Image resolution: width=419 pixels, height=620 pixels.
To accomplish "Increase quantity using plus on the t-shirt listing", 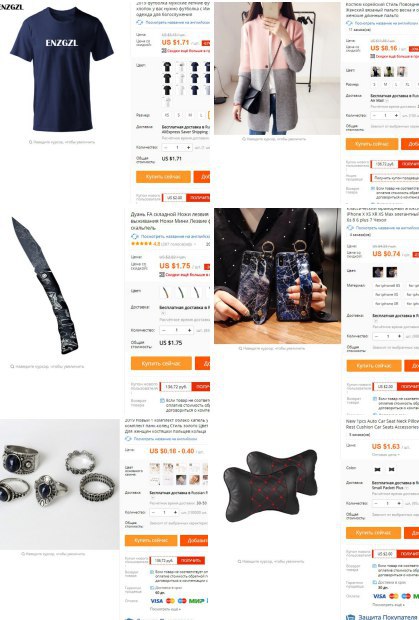I will click(188, 147).
